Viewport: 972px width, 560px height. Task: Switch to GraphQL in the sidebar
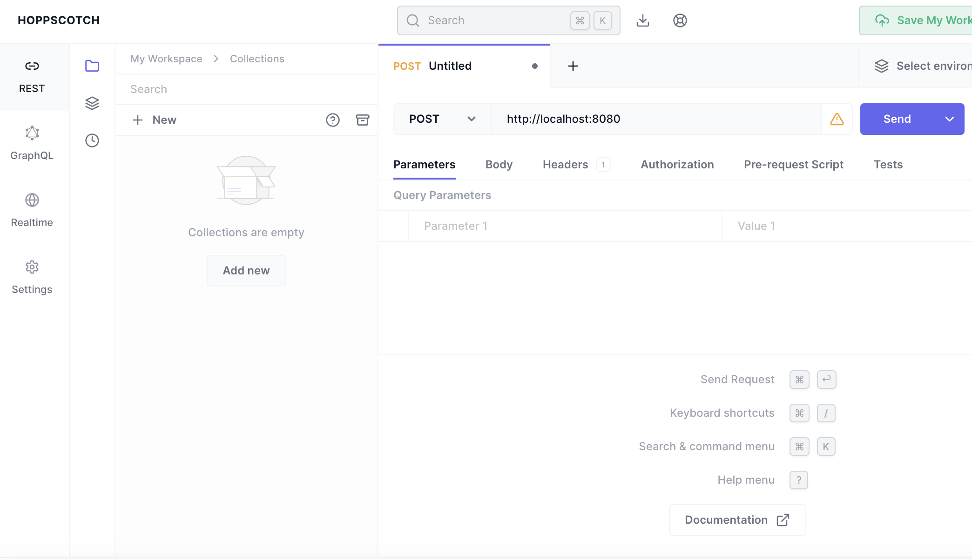point(32,143)
